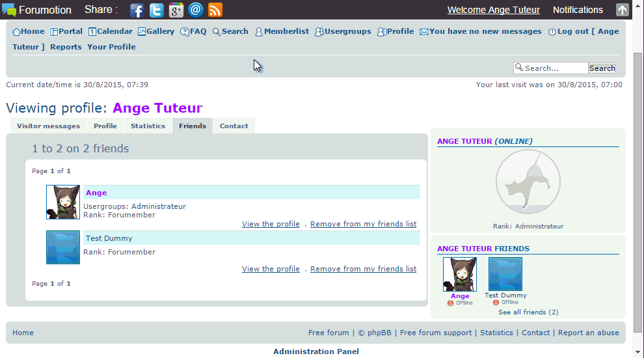The width and height of the screenshot is (644, 358).
Task: Open 'You have no new messages' inbox
Action: coord(481,31)
